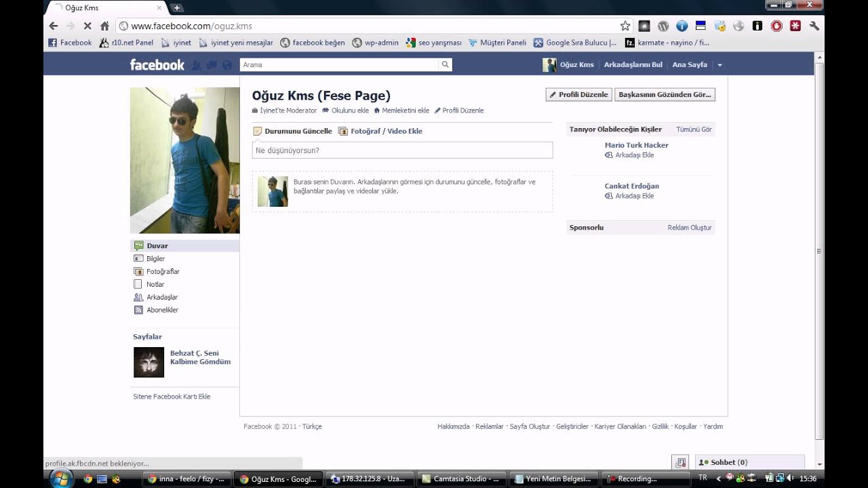868x488 pixels.
Task: Open Hakkımızda footer link
Action: click(x=454, y=426)
